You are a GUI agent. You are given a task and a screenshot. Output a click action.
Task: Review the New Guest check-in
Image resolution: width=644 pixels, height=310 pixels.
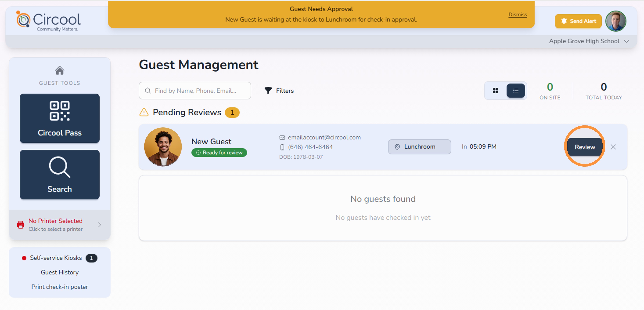(585, 147)
